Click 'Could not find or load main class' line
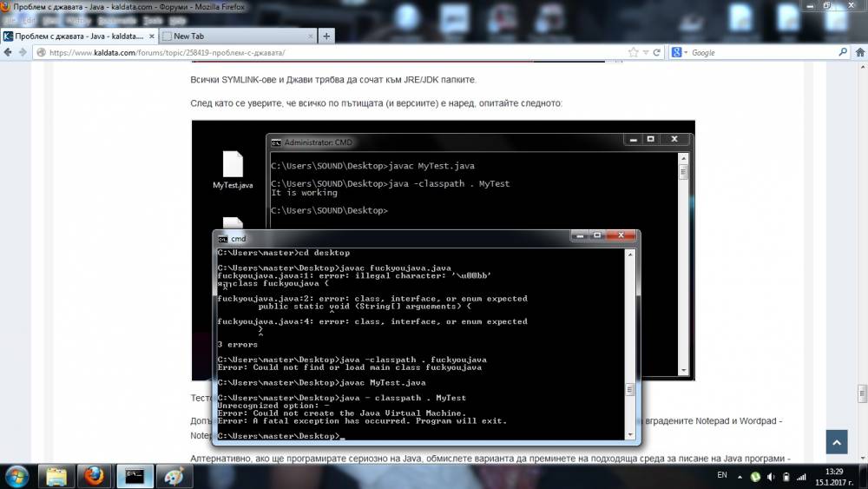The height and width of the screenshot is (489, 868). 349,367
